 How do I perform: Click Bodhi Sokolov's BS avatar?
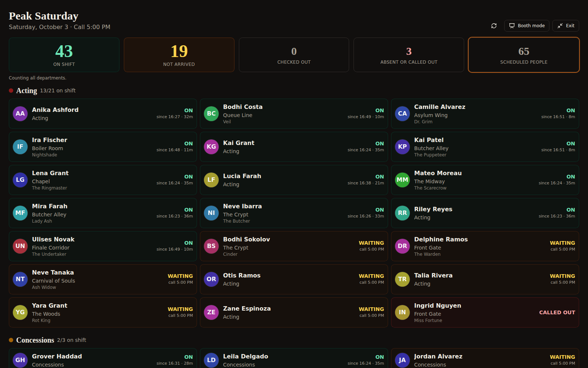[x=211, y=246]
